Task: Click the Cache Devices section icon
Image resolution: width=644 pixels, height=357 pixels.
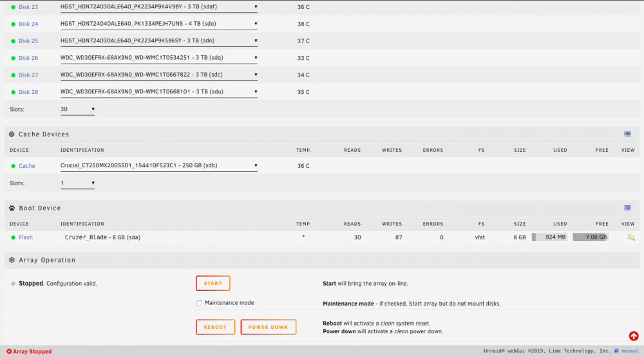Action: click(x=12, y=134)
